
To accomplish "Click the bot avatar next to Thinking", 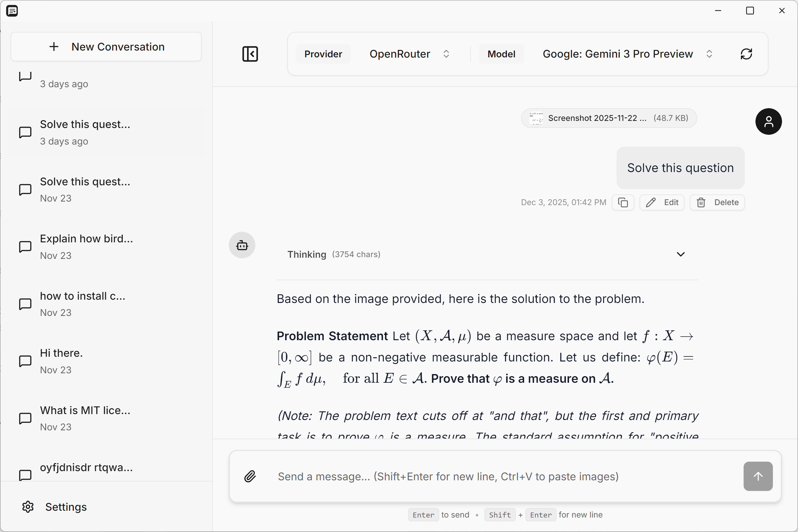I will point(242,245).
